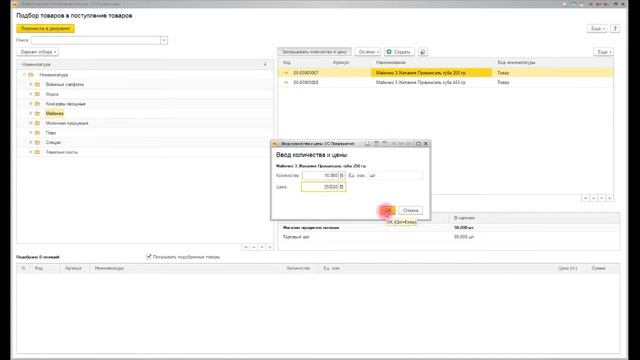Screen dimensions: 640x360
Task: Select the last folder below Специи
Action: [62, 152]
